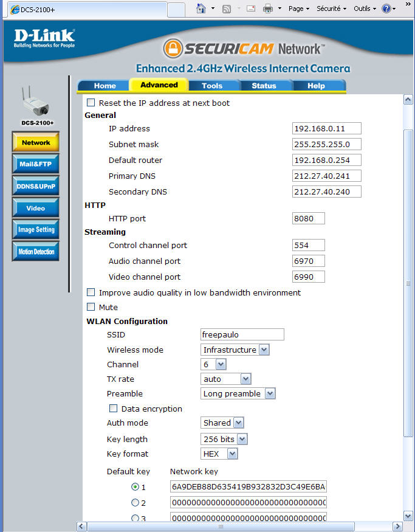The image size is (415, 532).
Task: Enable Improve audio quality in low bandwidth
Action: 91,292
